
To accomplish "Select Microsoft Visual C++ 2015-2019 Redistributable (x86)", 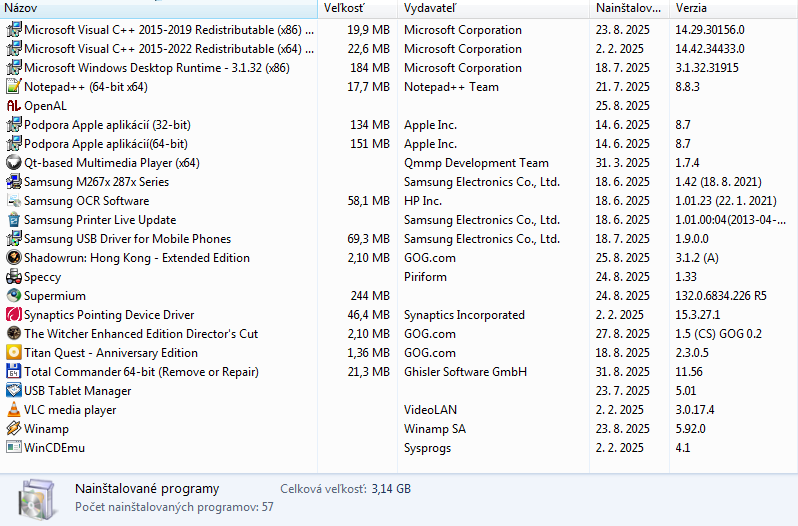I will coord(169,30).
